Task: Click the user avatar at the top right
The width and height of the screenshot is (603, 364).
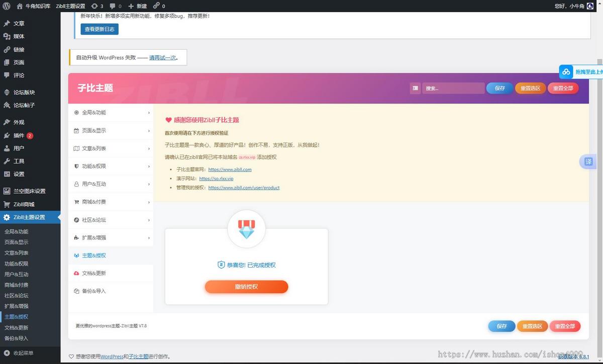Action: coord(590,6)
